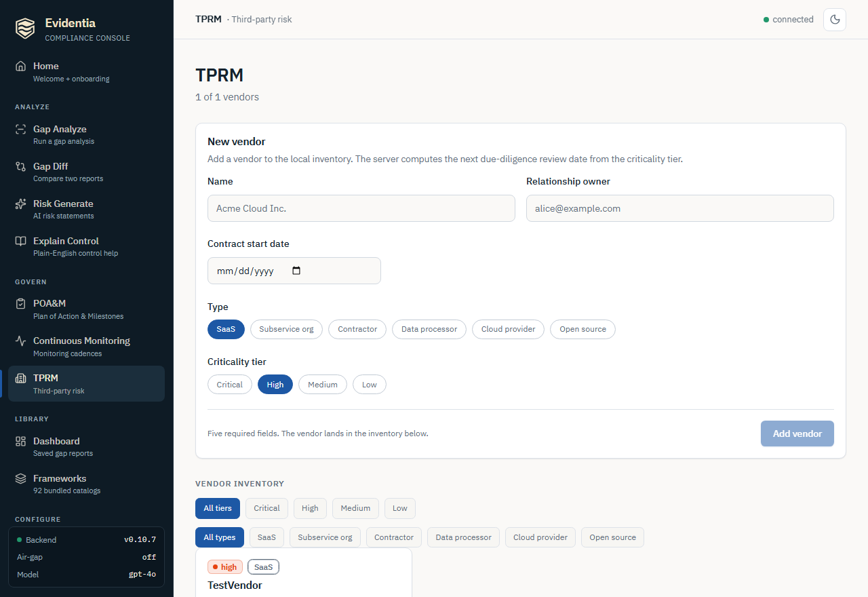
Task: Select Contractor vendor type
Action: (x=357, y=329)
